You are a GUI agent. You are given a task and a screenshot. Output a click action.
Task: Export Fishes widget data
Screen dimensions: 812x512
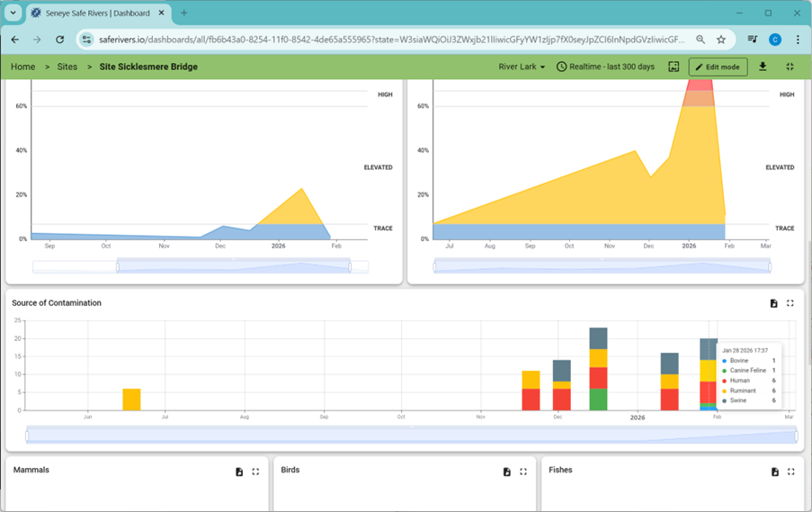click(x=775, y=472)
